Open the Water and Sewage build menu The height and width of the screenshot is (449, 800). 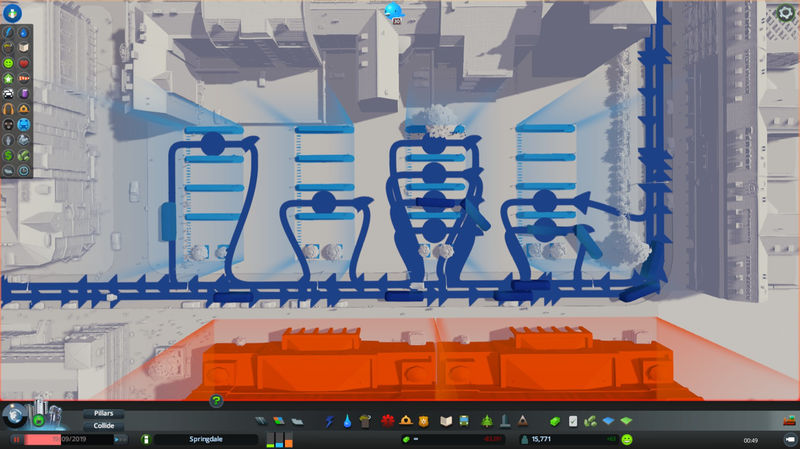coord(346,421)
